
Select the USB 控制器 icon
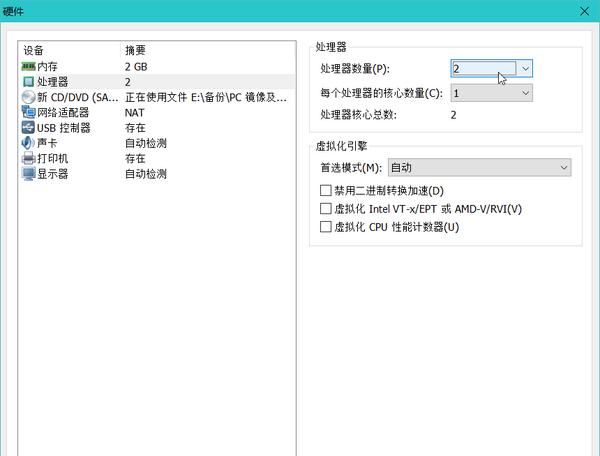click(x=28, y=127)
